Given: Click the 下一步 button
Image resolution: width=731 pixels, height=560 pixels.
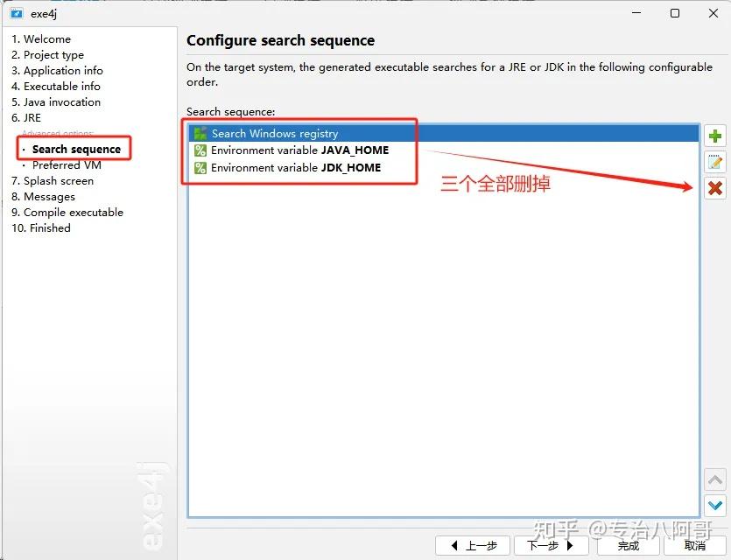Looking at the screenshot, I should [x=551, y=545].
